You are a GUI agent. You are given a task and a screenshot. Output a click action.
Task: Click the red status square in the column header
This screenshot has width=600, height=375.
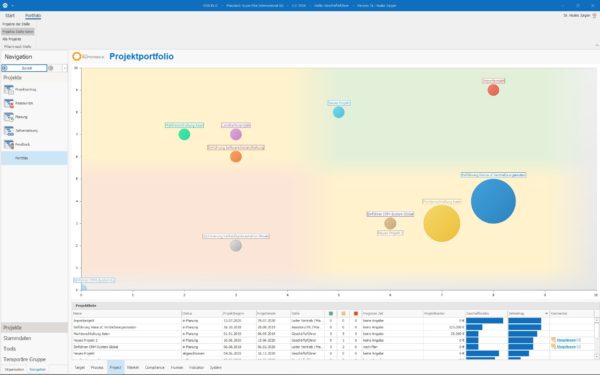tap(356, 313)
